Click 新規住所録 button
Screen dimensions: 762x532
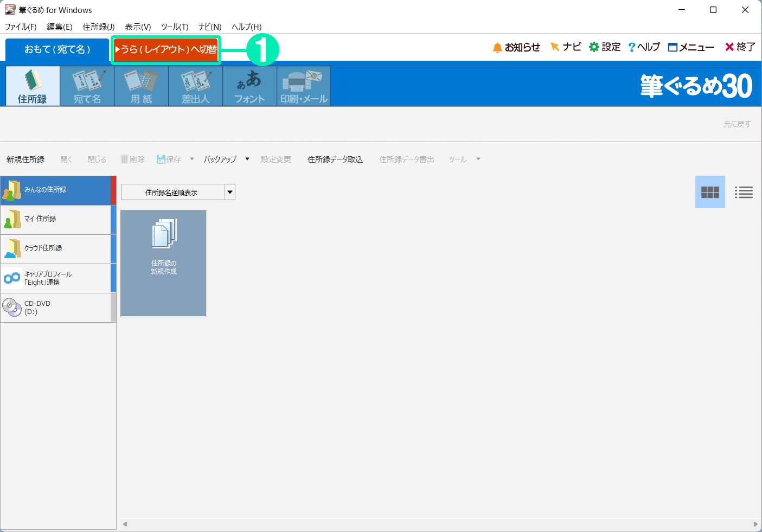25,159
